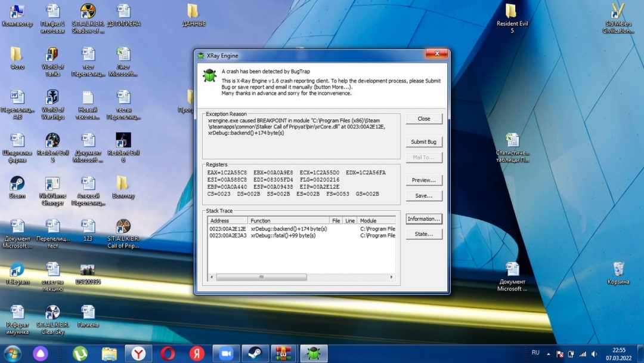Click the State... button

(424, 234)
